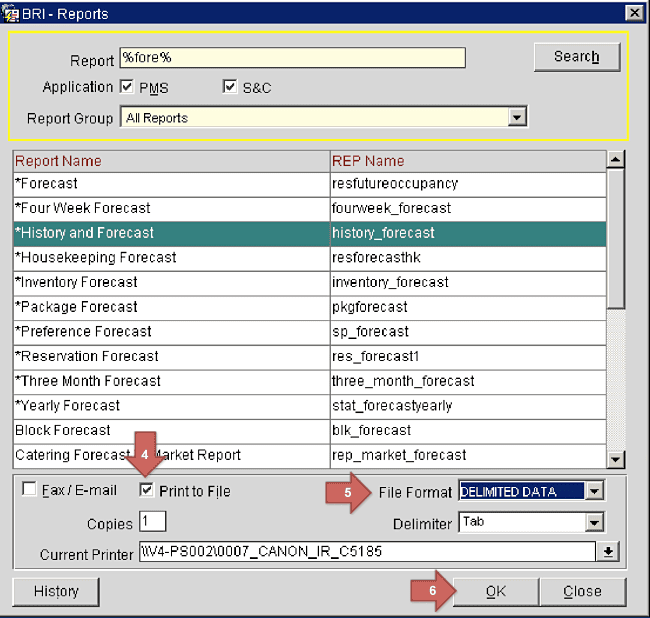Viewport: 650px width, 618px height.
Task: Uncheck the Print to File checkbox
Action: (x=147, y=490)
